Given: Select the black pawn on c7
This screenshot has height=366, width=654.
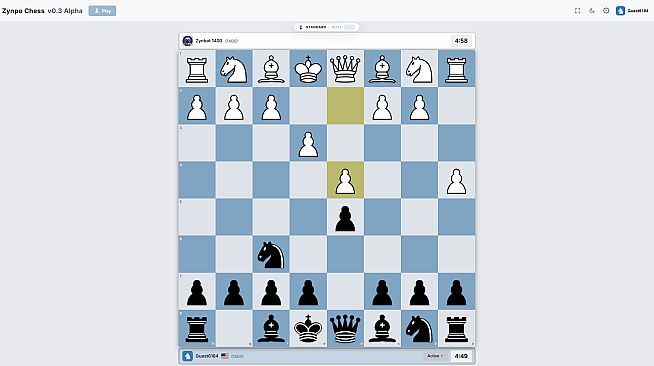Looking at the screenshot, I should coord(382,293).
